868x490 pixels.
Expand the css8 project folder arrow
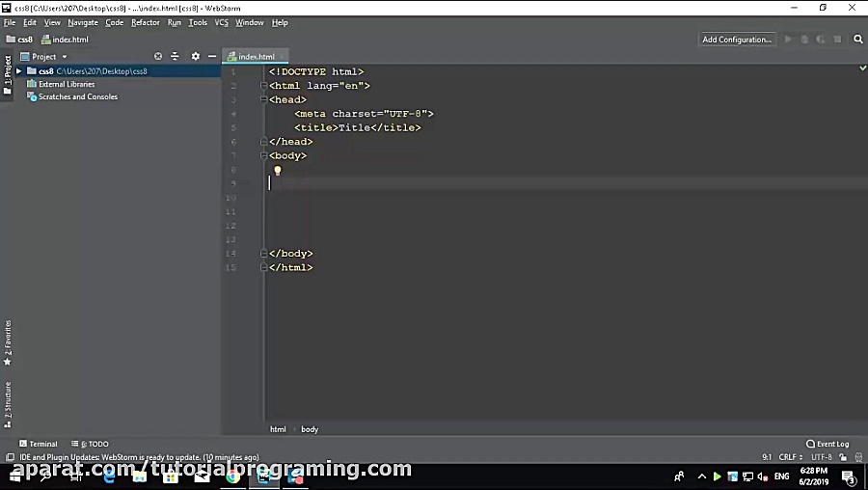(19, 70)
